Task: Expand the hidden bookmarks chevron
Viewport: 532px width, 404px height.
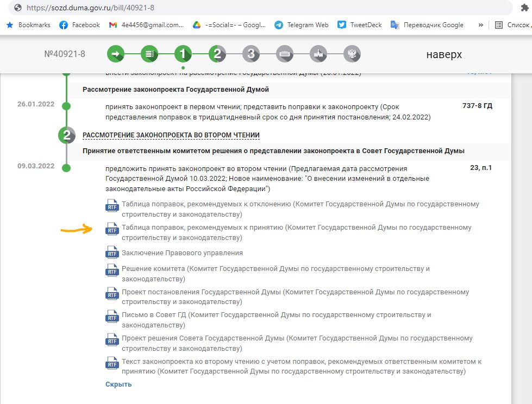Action: point(480,25)
